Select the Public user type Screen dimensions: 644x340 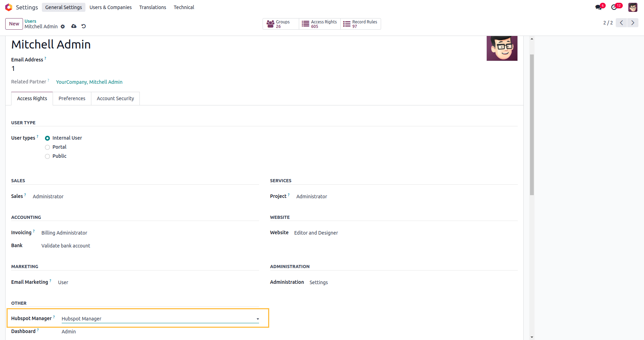[x=47, y=156]
